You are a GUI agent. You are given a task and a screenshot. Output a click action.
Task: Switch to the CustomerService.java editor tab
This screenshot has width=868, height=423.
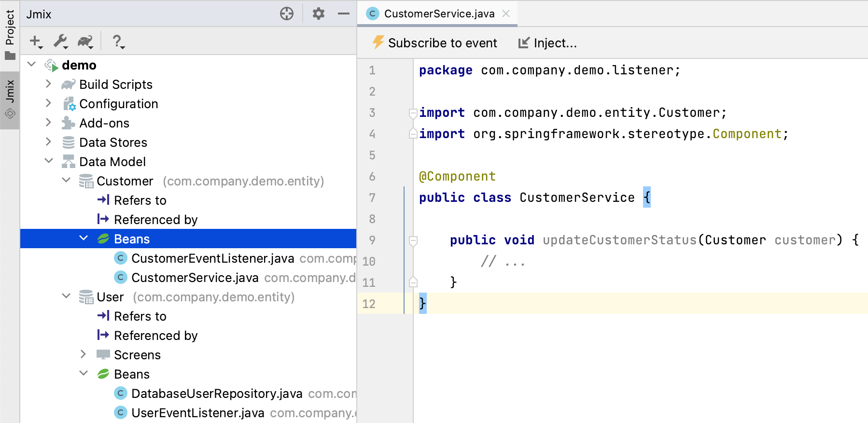coord(439,14)
